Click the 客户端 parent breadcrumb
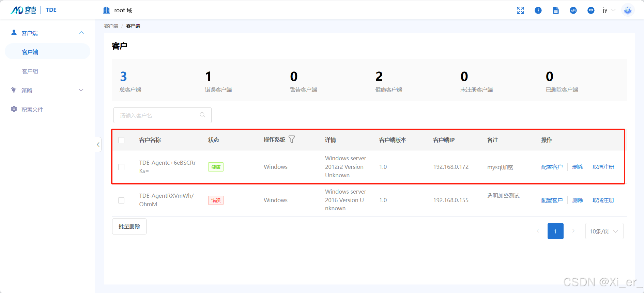 pyautogui.click(x=111, y=26)
